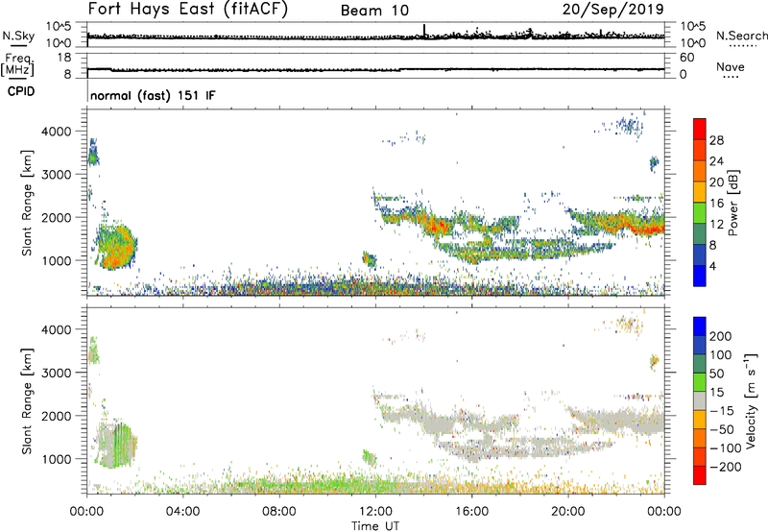Click the '16:00' time tick label
This screenshot has width=768, height=532.
click(471, 512)
